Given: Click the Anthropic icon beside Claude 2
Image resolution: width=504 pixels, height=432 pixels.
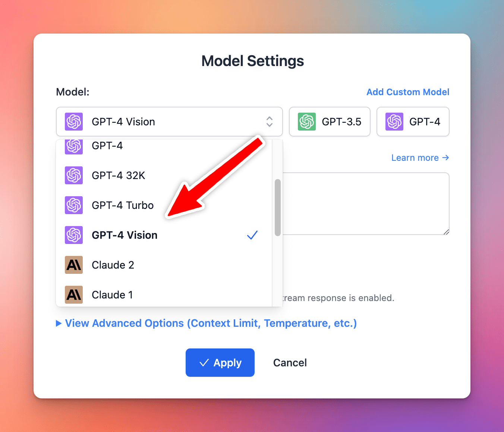Looking at the screenshot, I should pos(74,265).
